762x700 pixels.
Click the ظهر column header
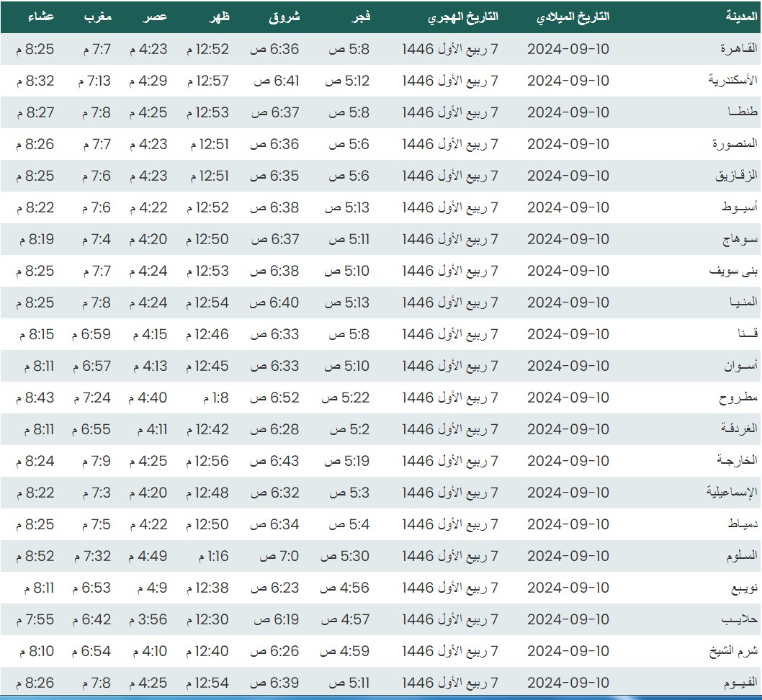[219, 17]
